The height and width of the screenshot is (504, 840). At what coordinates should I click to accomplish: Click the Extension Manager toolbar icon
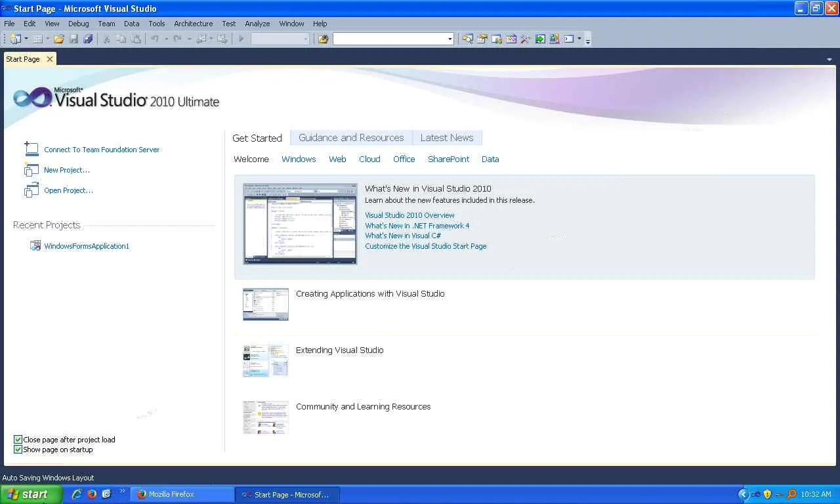[555, 39]
